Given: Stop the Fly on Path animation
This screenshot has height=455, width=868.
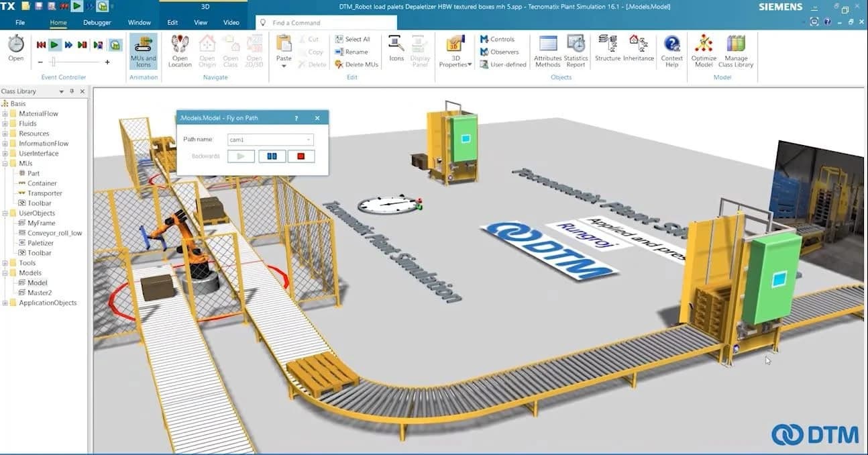Looking at the screenshot, I should (x=301, y=156).
